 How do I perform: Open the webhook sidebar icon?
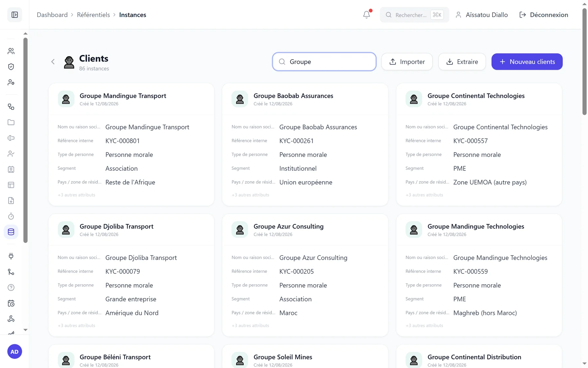pos(11,319)
